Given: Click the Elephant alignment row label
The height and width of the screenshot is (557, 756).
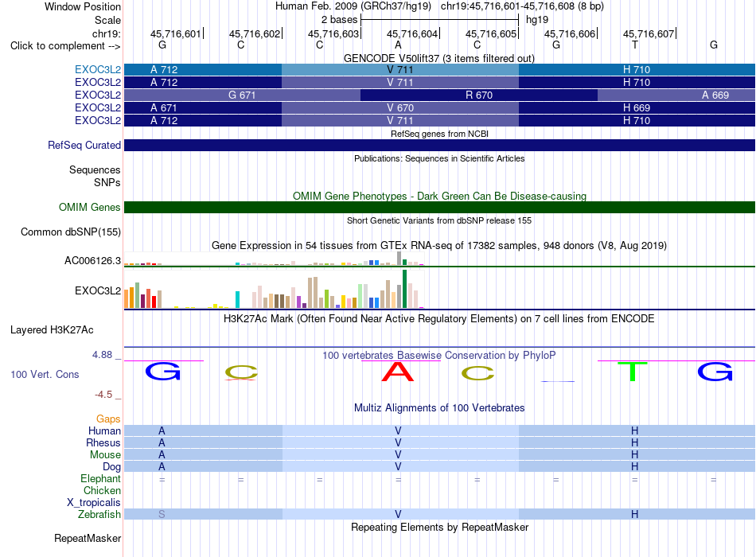Looking at the screenshot, I should (x=100, y=479).
